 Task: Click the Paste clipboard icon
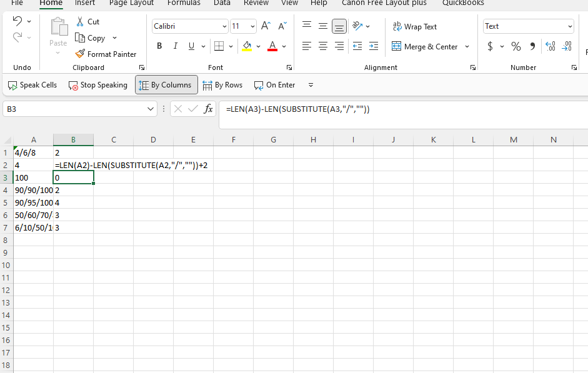coord(59,27)
